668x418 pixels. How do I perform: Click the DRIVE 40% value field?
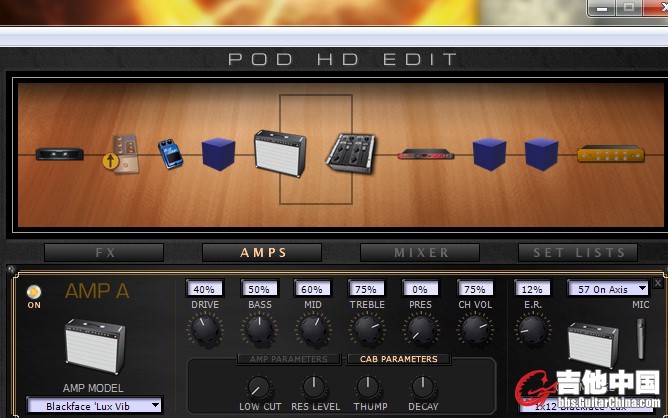(204, 289)
